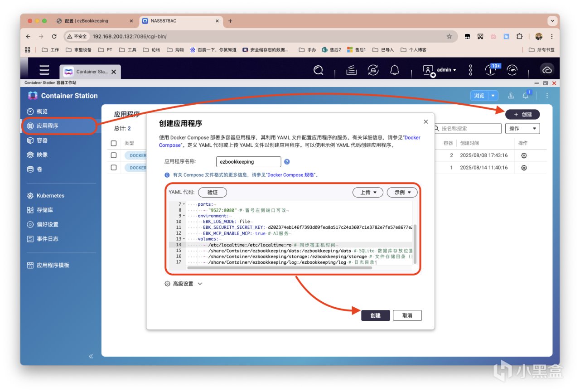Close the create application dialog X
Viewport: 580px width, 392px height.
425,121
